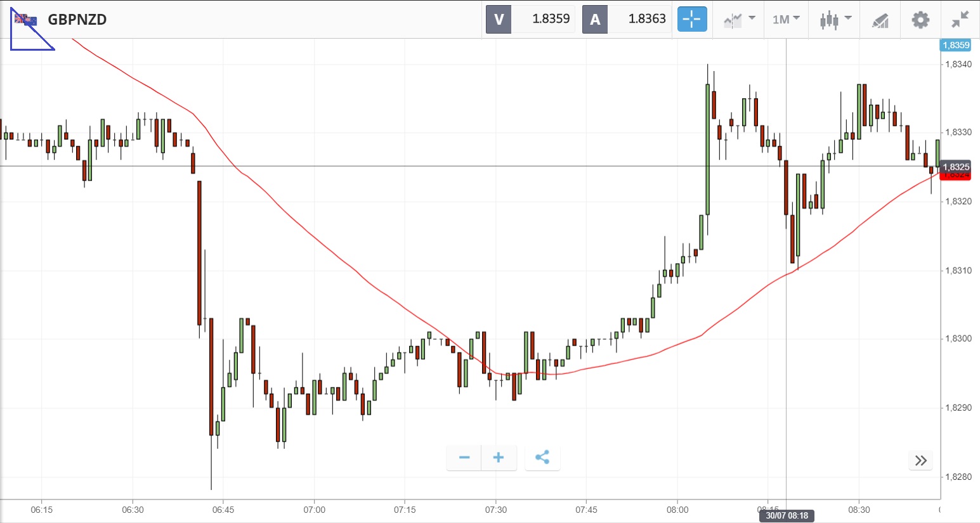Open the candlestick chart type dropdown
Viewport: 980px width, 523px height.
(835, 20)
